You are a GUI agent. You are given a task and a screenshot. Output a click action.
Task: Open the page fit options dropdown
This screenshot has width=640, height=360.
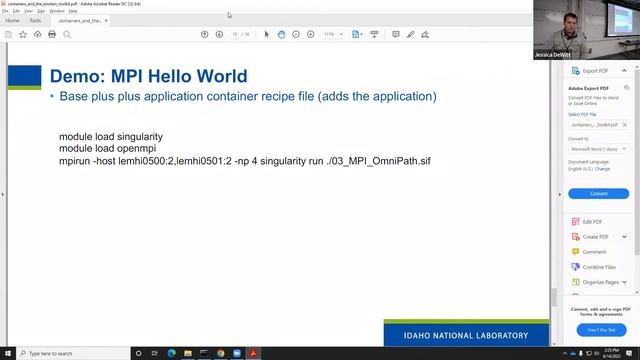pos(357,35)
